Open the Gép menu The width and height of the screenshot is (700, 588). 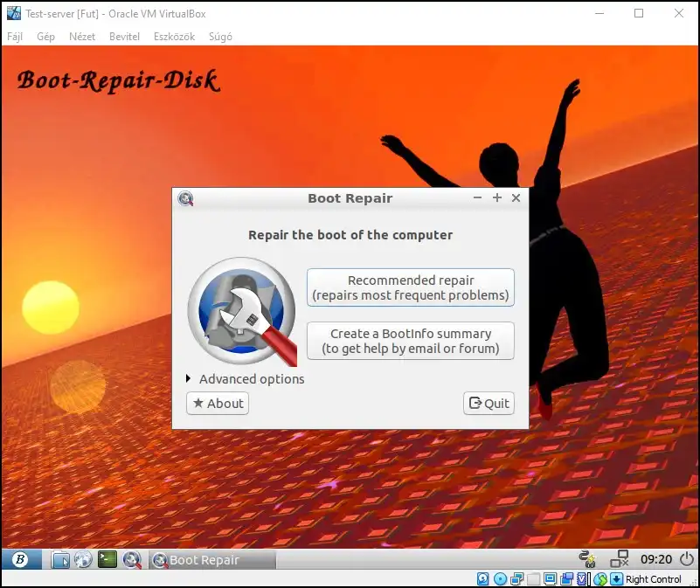click(x=46, y=37)
